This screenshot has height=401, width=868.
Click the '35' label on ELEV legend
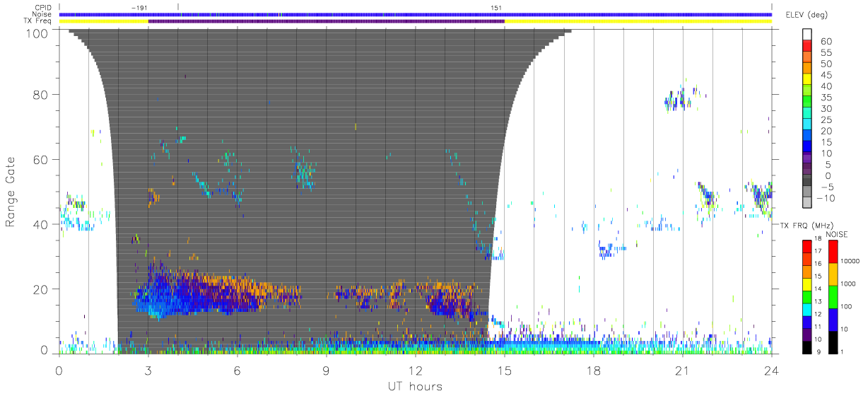(x=826, y=97)
